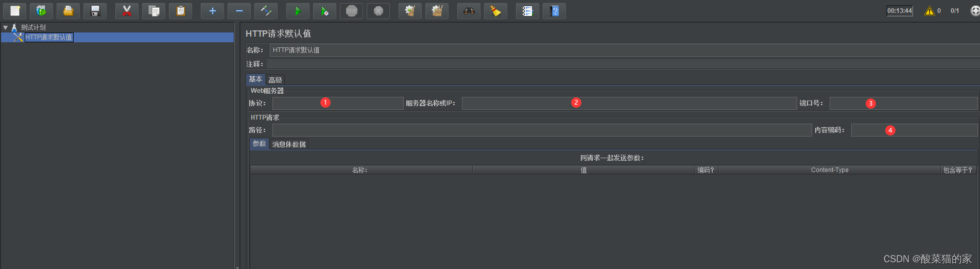
Task: Click the 端口号 port input field
Action: [903, 103]
